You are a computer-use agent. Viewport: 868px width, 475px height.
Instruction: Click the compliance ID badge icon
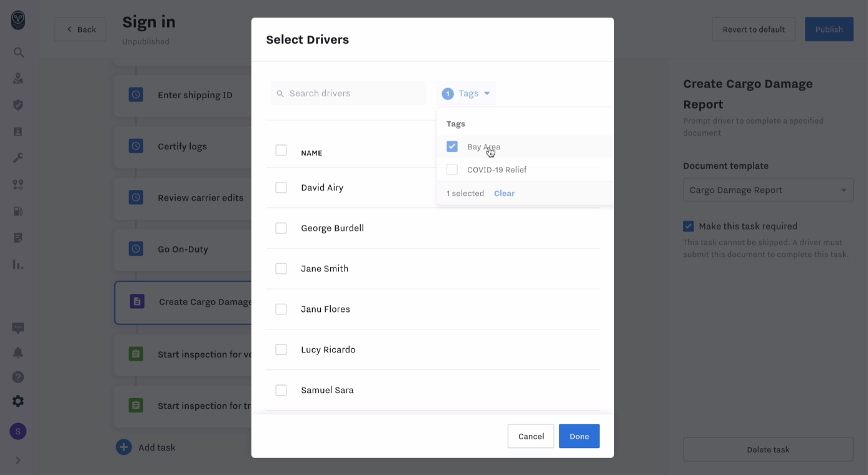18,131
